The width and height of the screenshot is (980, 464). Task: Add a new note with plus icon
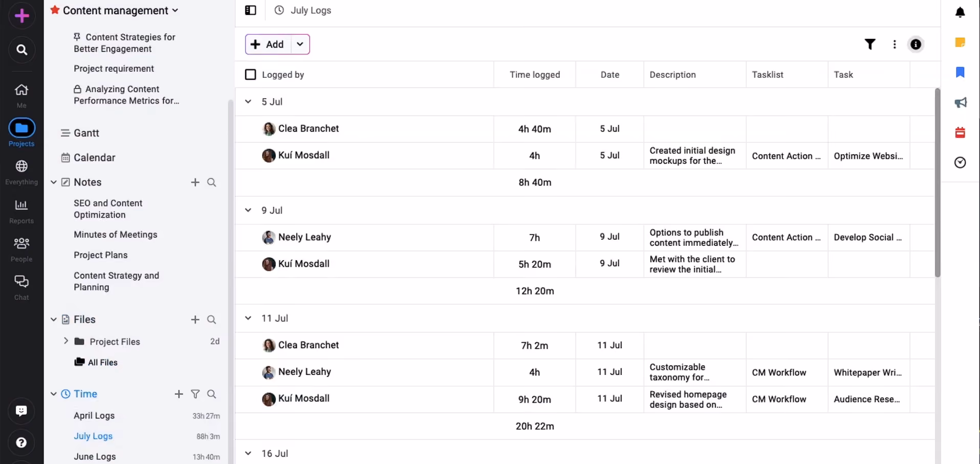pos(195,182)
